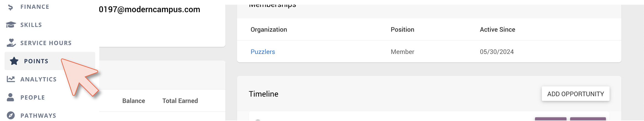Click the Analytics chart icon
This screenshot has width=644, height=121.
tap(11, 79)
